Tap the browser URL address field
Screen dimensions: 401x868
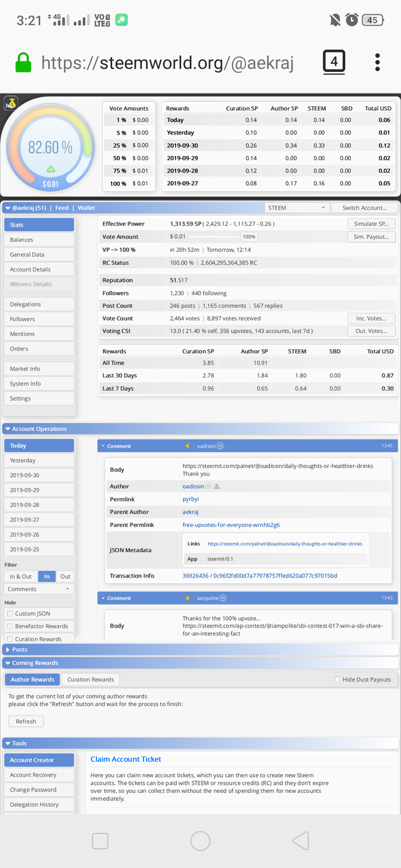[167, 63]
